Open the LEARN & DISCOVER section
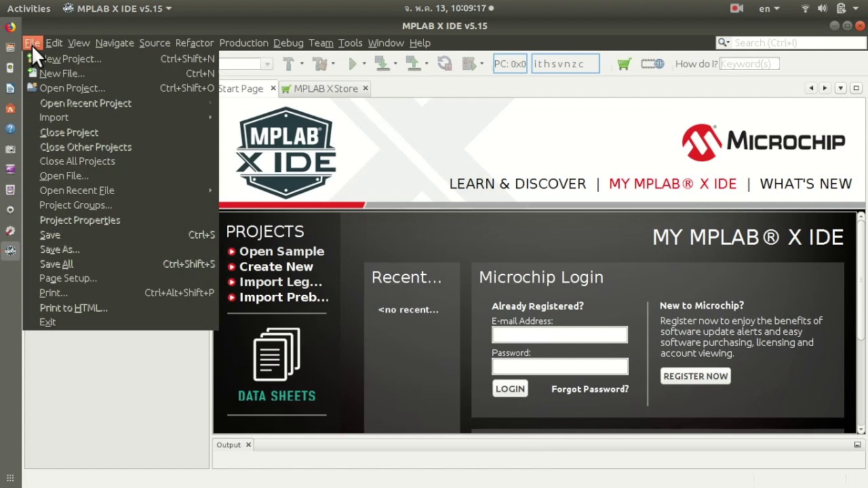 click(x=517, y=184)
